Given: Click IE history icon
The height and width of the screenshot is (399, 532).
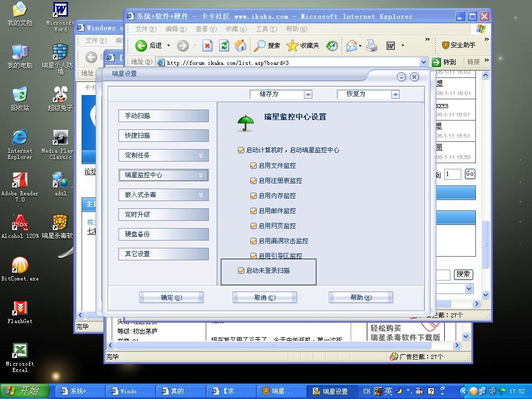Looking at the screenshot, I should [332, 46].
